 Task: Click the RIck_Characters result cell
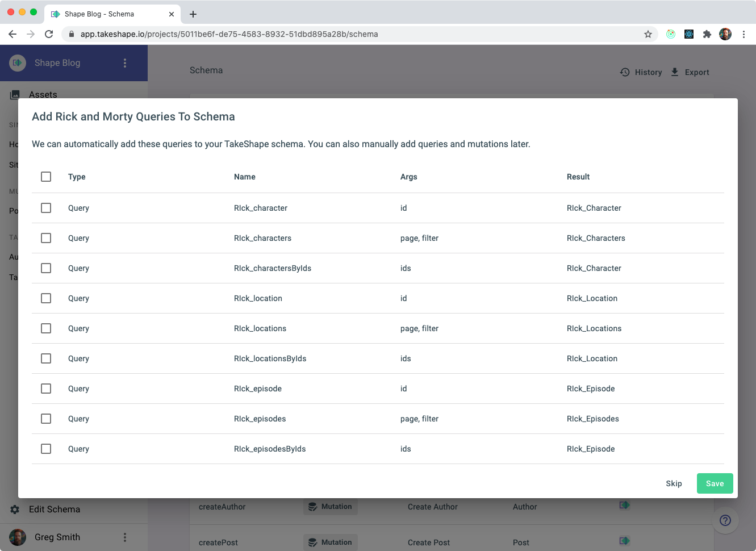coord(596,238)
